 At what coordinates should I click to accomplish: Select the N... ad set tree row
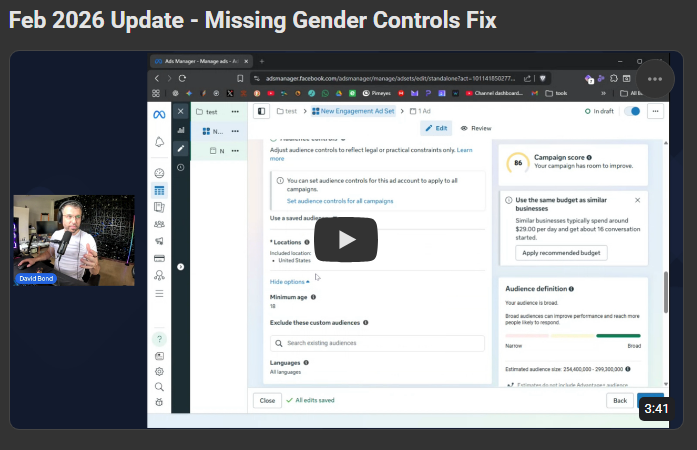219,131
